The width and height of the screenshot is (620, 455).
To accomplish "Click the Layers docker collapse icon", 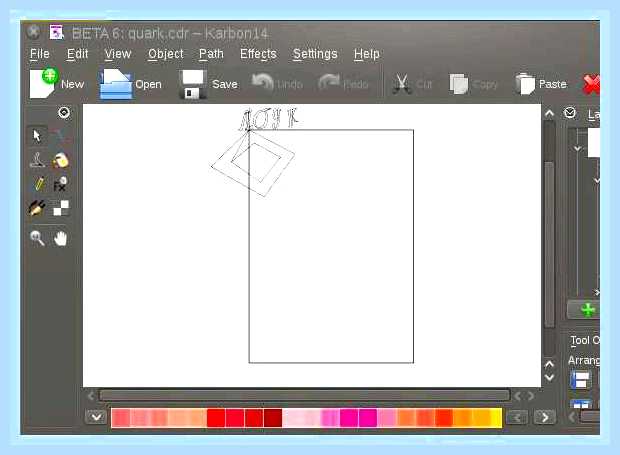I will [x=570, y=113].
